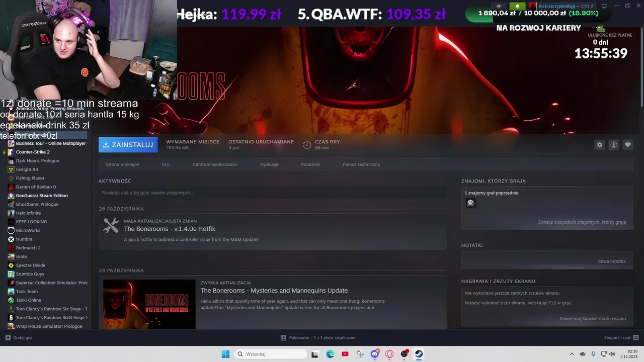
Task: Select Tom Clancy's Rainbow Six Siege - T entry
Action: 51,309
